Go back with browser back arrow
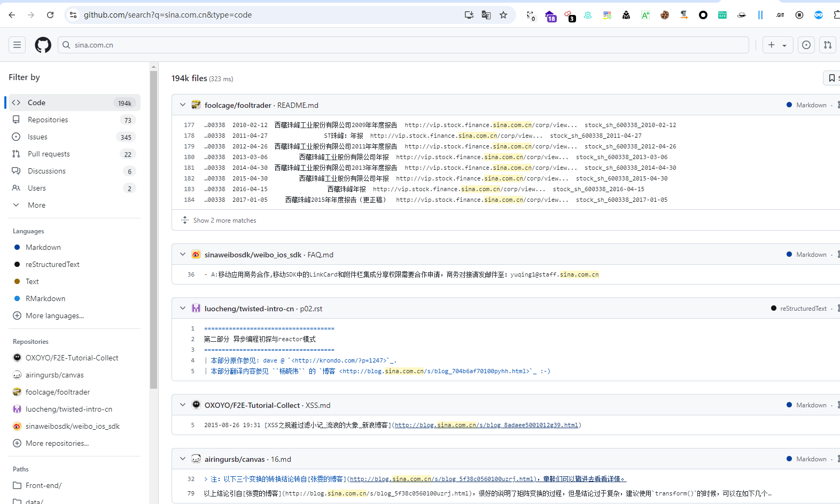Viewport: 840px width, 504px height. [x=12, y=15]
